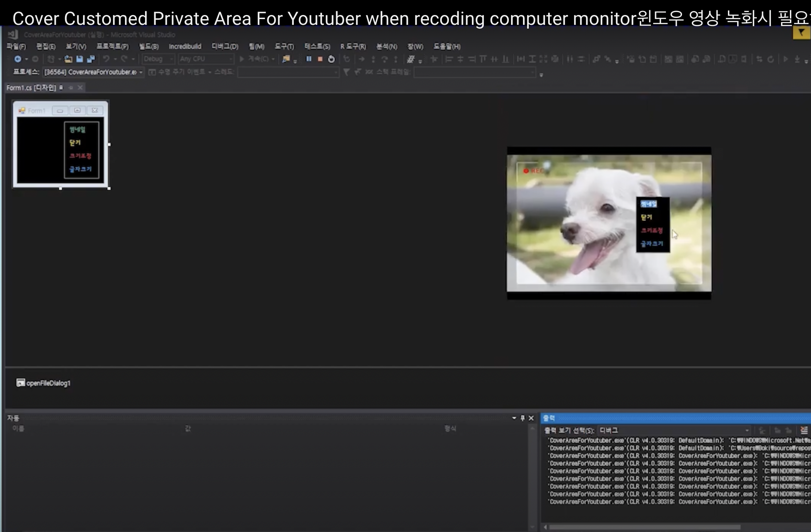
Task: Click the Open File folder icon
Action: 68,59
